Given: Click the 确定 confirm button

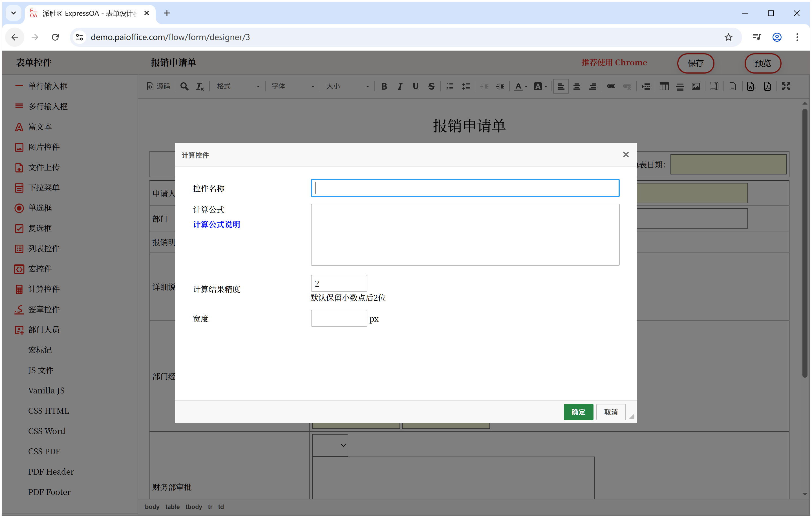Looking at the screenshot, I should [578, 412].
